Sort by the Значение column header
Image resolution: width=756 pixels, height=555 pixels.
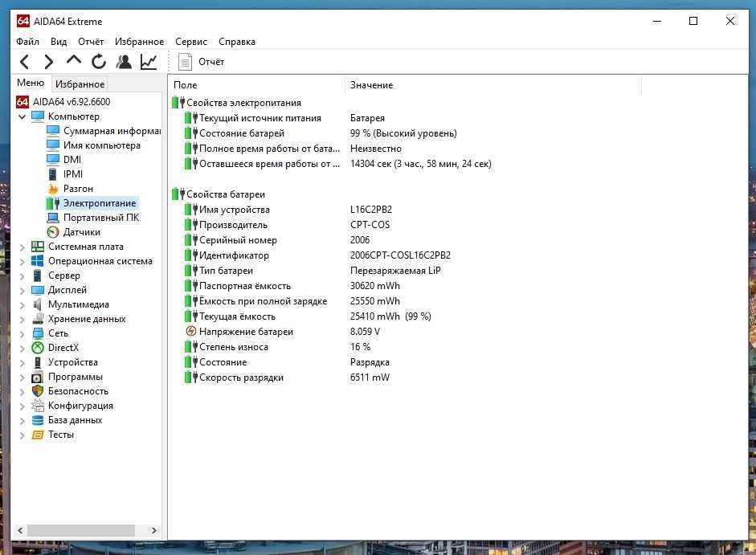[371, 85]
